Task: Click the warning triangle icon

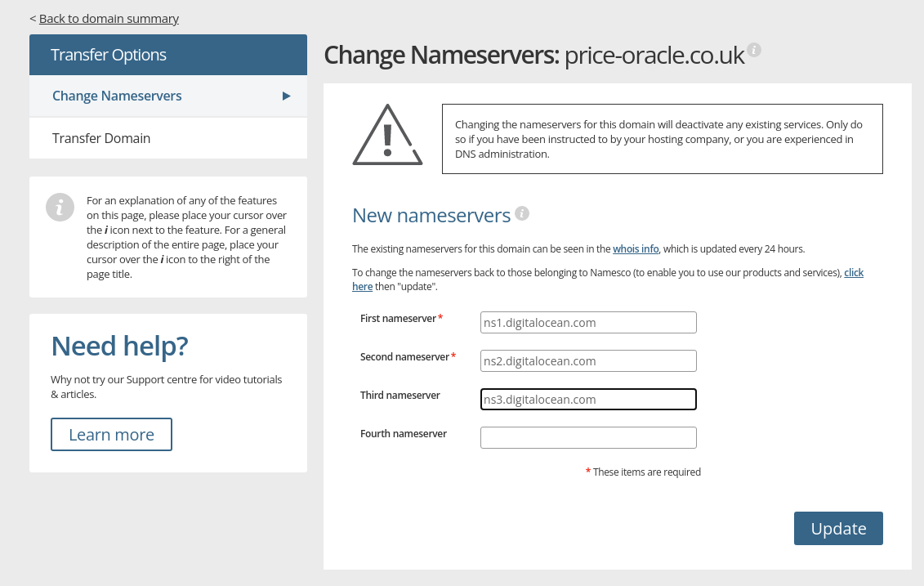Action: (x=387, y=135)
